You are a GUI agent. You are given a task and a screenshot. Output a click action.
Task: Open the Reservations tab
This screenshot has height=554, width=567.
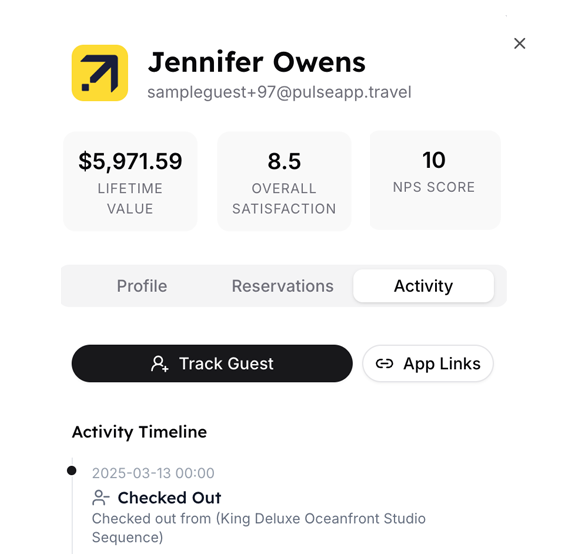tap(282, 286)
